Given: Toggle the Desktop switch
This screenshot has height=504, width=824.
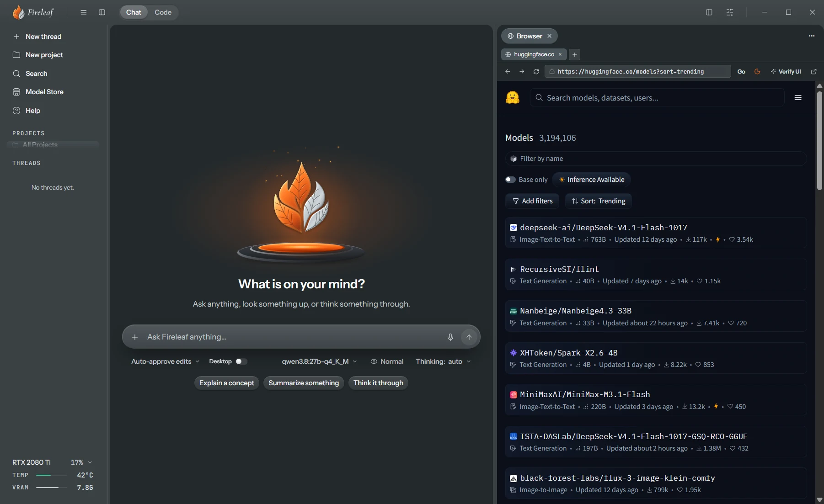Looking at the screenshot, I should tap(241, 361).
